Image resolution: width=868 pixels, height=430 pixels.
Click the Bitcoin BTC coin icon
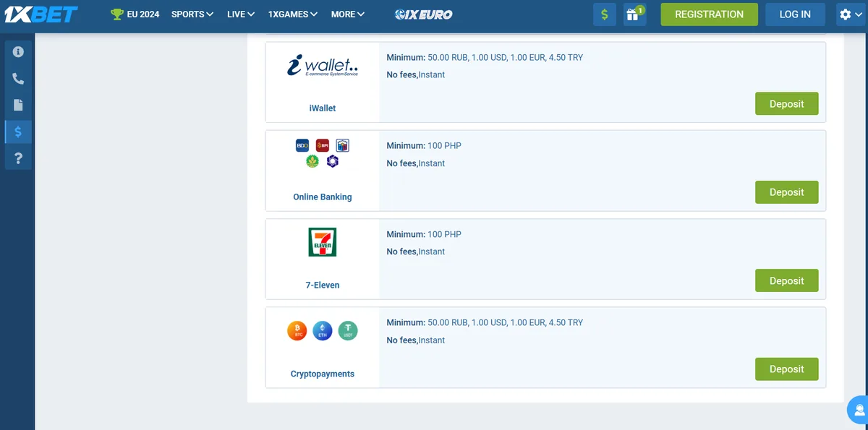(x=297, y=331)
